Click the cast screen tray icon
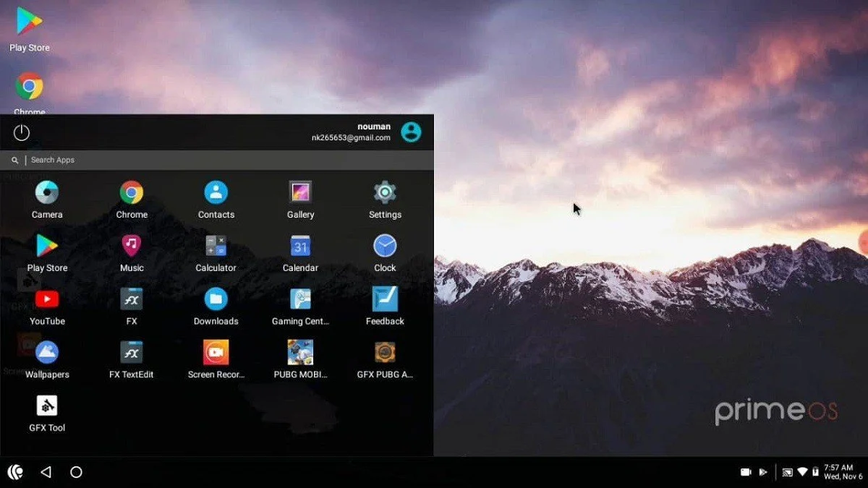Viewport: 868px width, 488px height. coord(787,472)
